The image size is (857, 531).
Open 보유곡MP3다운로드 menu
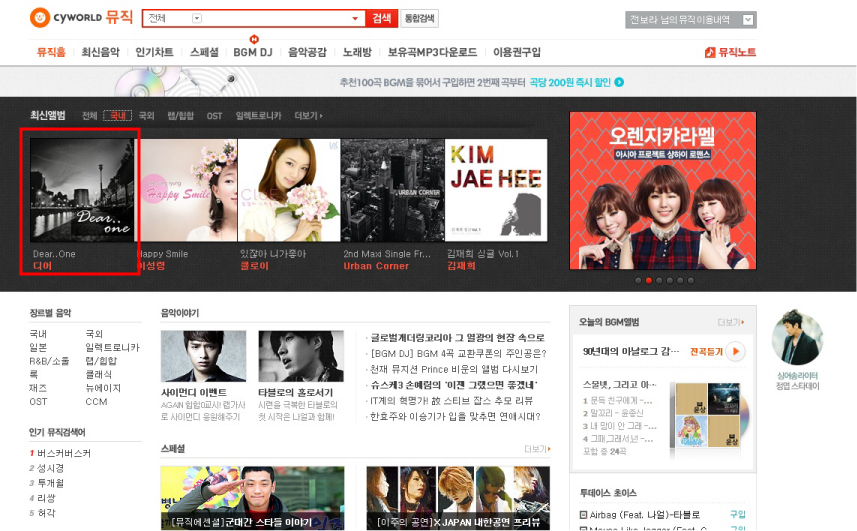[432, 52]
